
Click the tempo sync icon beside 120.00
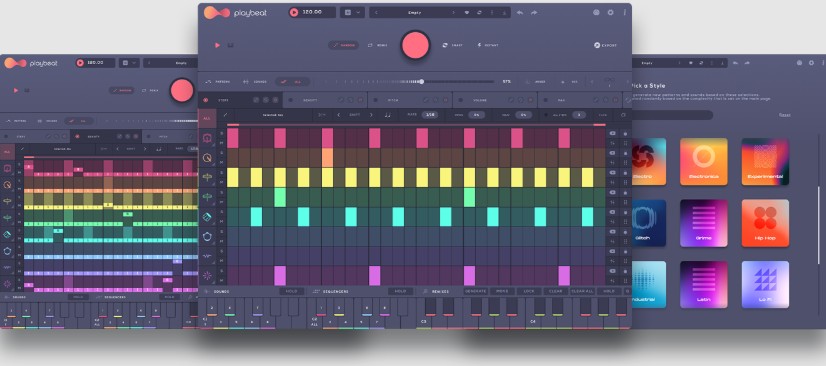294,12
